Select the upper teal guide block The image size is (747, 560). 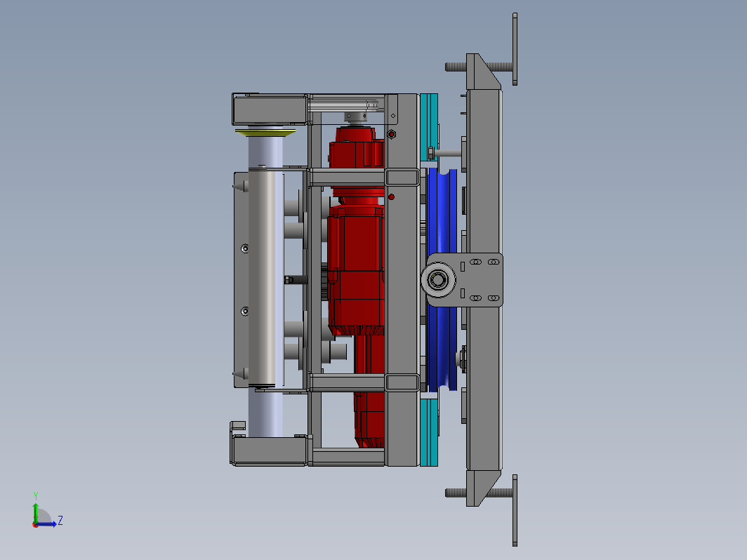click(429, 127)
